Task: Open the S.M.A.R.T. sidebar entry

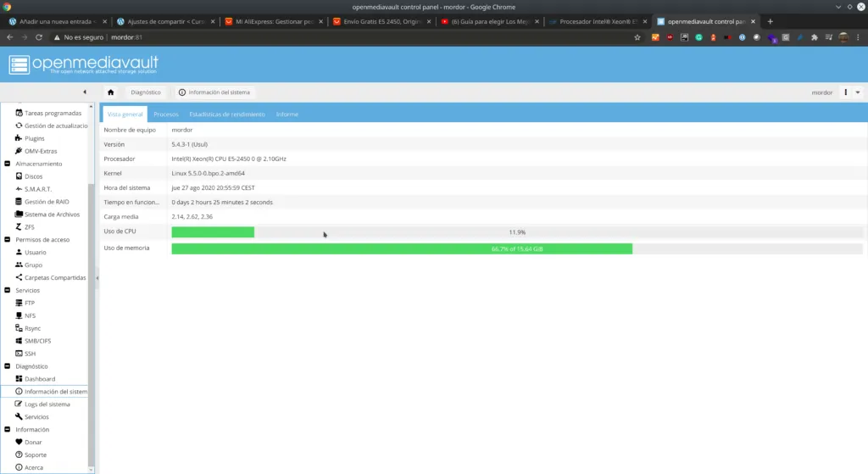Action: pos(37,189)
